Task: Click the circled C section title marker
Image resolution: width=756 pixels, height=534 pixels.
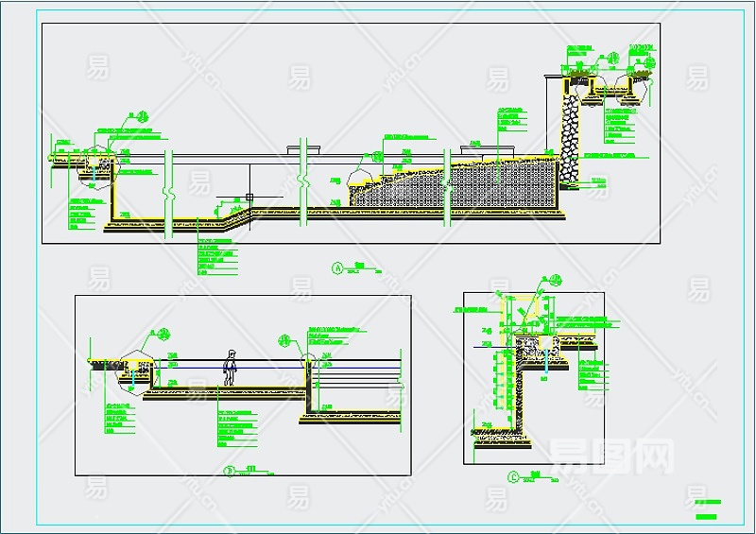Action: [x=513, y=477]
